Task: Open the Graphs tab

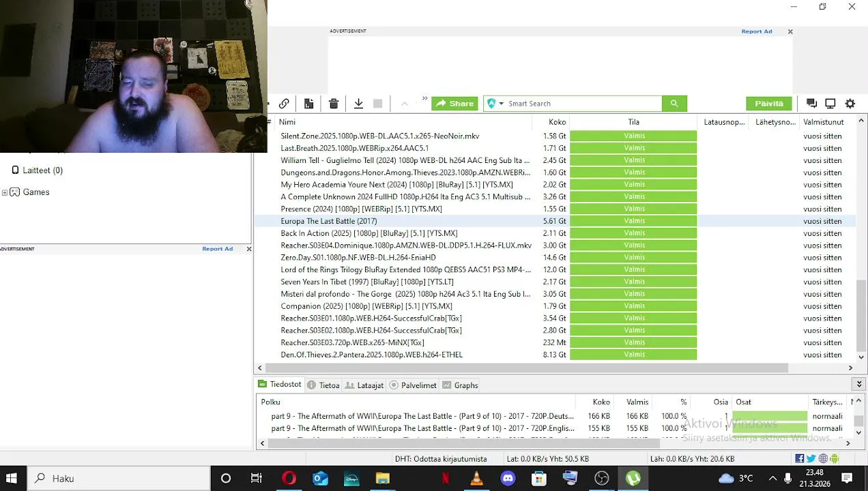Action: pyautogui.click(x=461, y=385)
